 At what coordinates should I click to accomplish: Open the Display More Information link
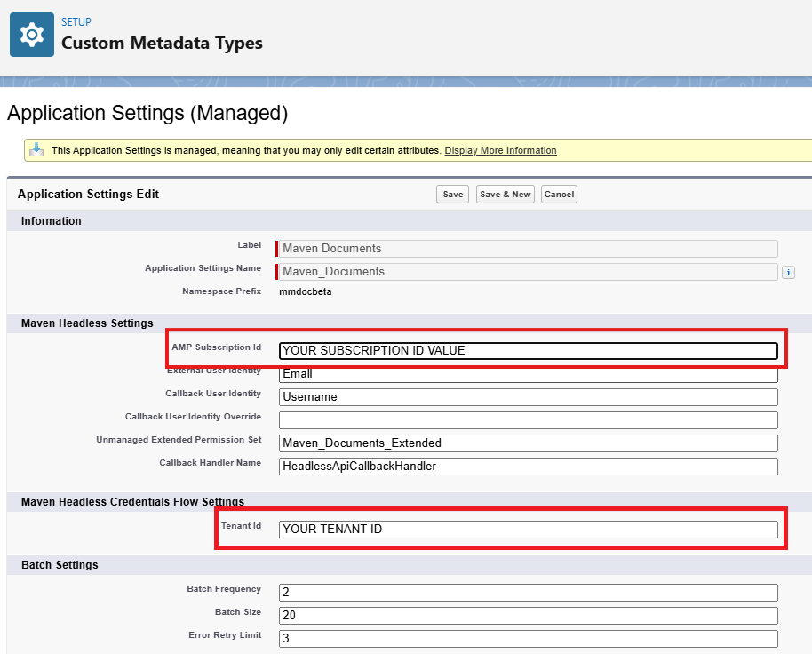pyautogui.click(x=500, y=151)
